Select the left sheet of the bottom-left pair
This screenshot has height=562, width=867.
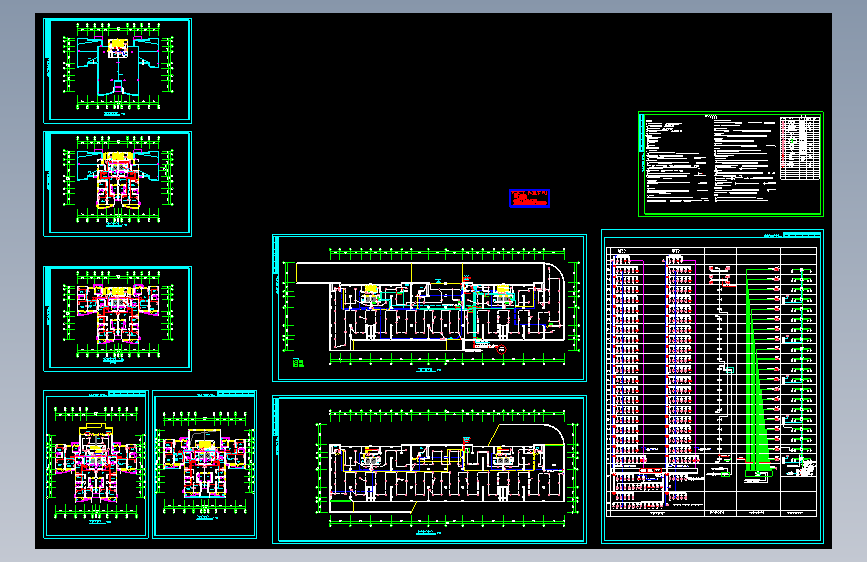[x=96, y=464]
